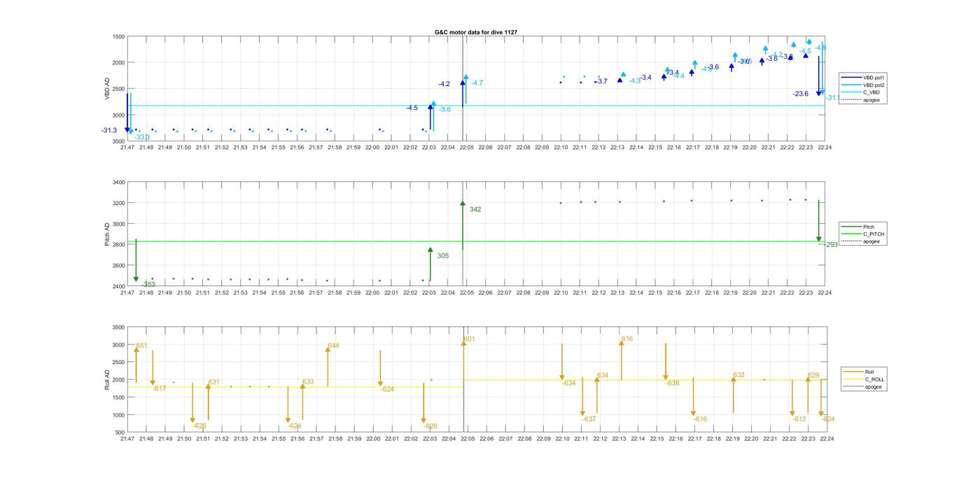The image size is (980, 485).
Task: Click the '305' pitch data label
Action: [442, 256]
